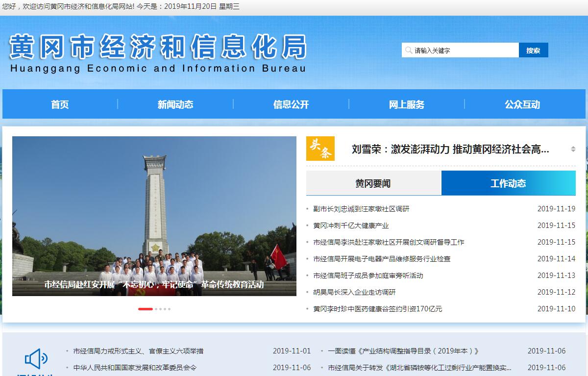Switch to the 黄冈要闻 tab
Screen dimensions: 588x376
[373, 183]
